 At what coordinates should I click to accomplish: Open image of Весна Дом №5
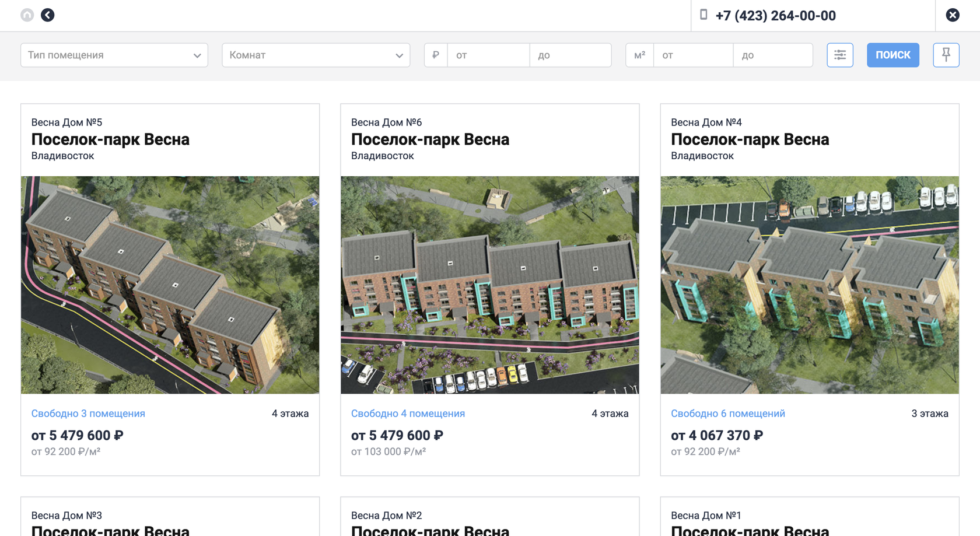(x=170, y=285)
